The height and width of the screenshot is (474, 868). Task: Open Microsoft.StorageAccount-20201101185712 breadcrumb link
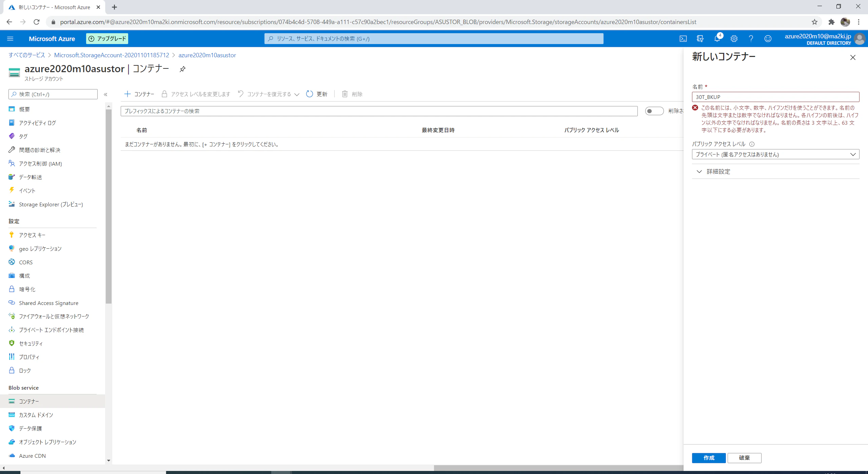[112, 55]
